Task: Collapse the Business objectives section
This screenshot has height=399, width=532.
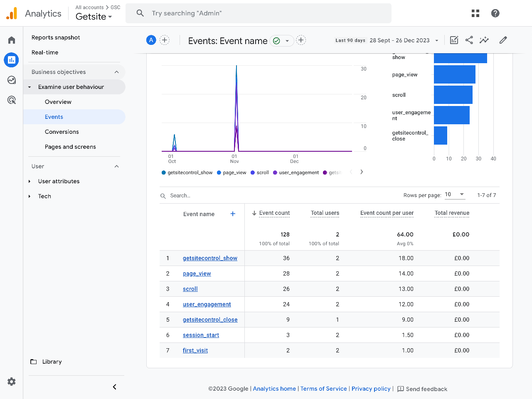Action: point(116,71)
